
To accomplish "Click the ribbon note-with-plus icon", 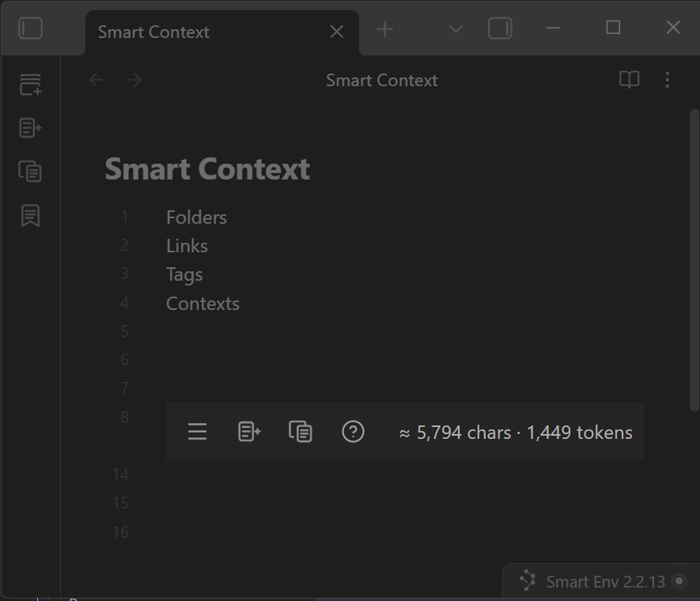I will coord(30,127).
